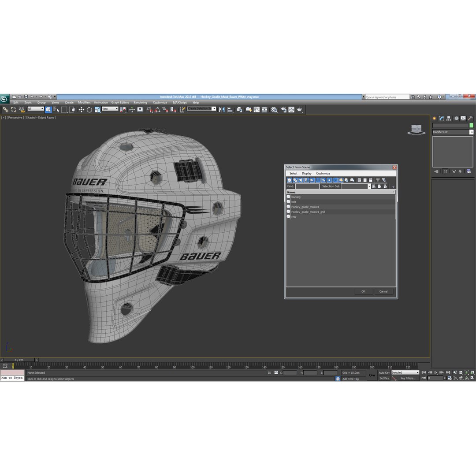Toggle Window/Crossing selection mode

pos(72,110)
